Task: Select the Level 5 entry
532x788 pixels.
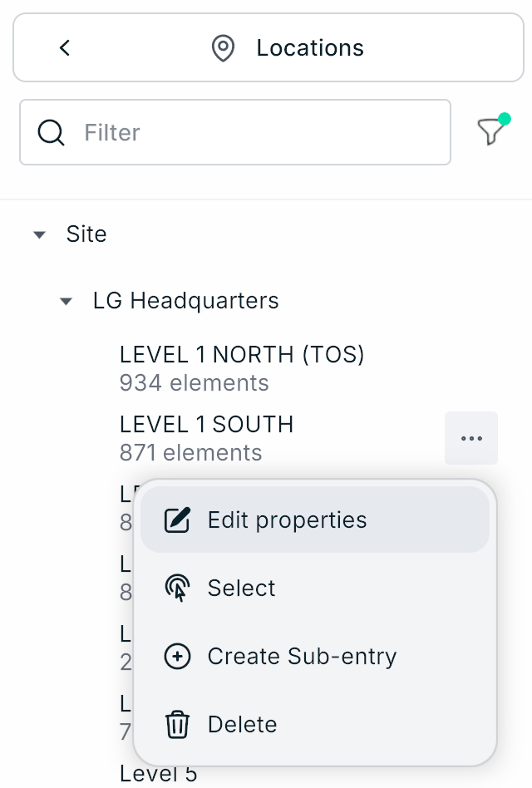Action: point(159,774)
